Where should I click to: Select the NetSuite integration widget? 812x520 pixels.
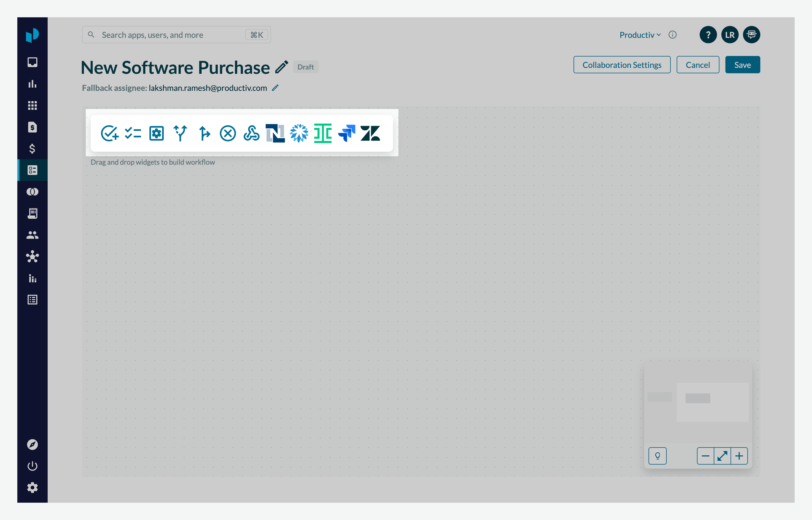point(275,133)
